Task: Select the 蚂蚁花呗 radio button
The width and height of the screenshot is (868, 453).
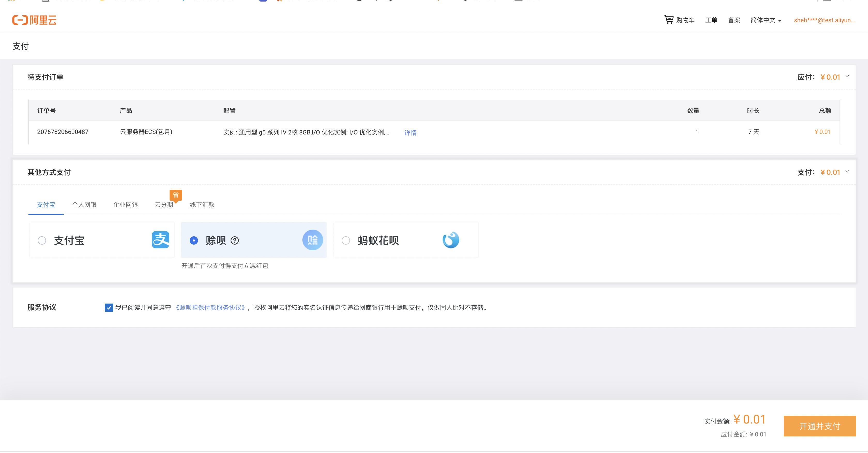Action: (x=346, y=240)
